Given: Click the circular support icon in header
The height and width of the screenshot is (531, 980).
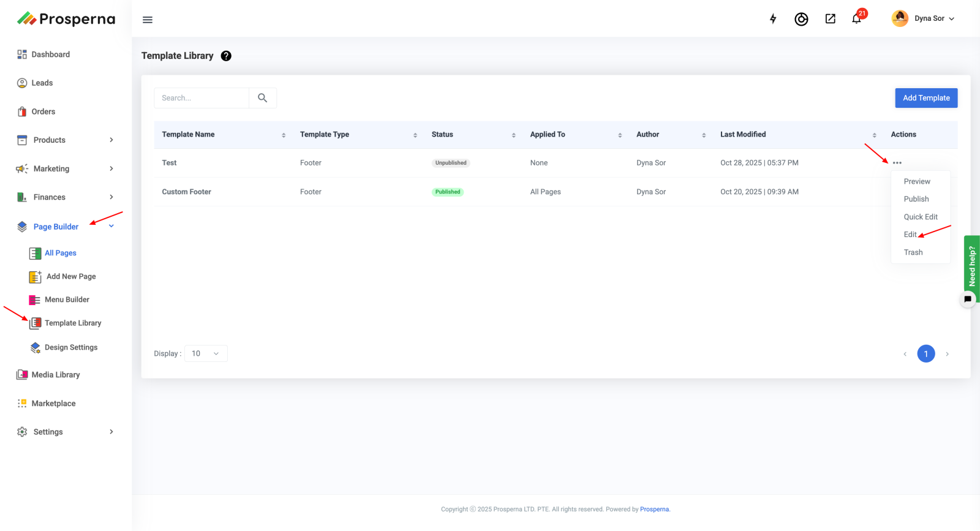Looking at the screenshot, I should (801, 20).
